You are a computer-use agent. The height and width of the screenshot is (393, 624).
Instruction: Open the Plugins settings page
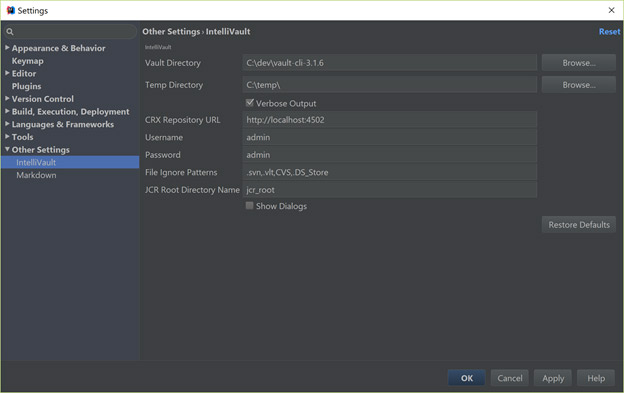[x=26, y=86]
